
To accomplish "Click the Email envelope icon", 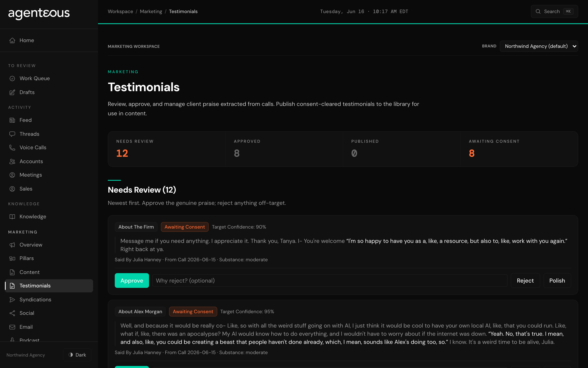I will pyautogui.click(x=12, y=327).
